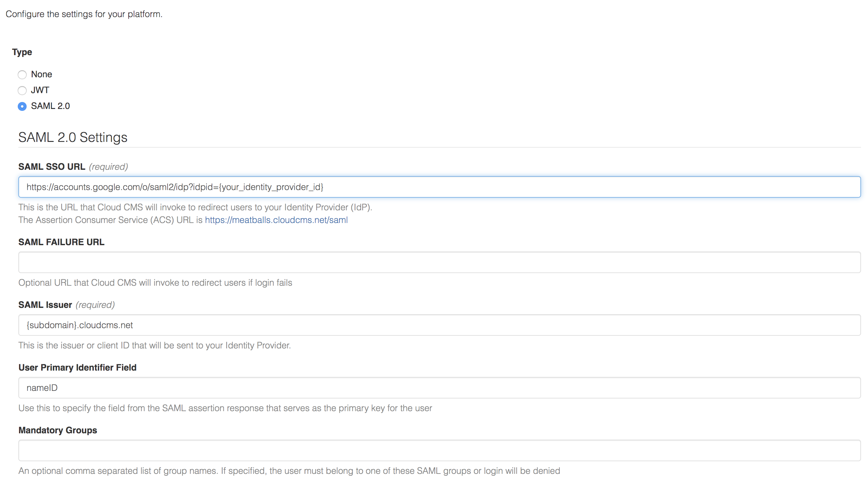
Task: Open the meatballs.cloudcms.net/saml ACS link
Action: 276,220
